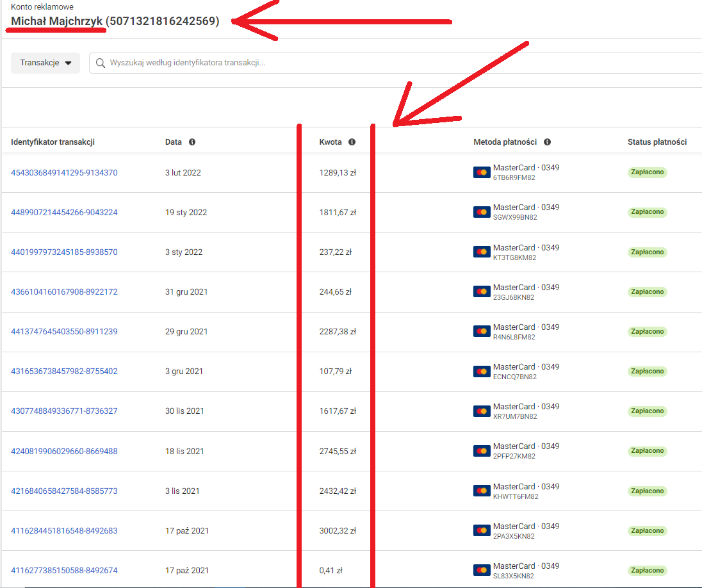
Task: Open transaction 4216840658427584-8585773
Action: coord(64,491)
